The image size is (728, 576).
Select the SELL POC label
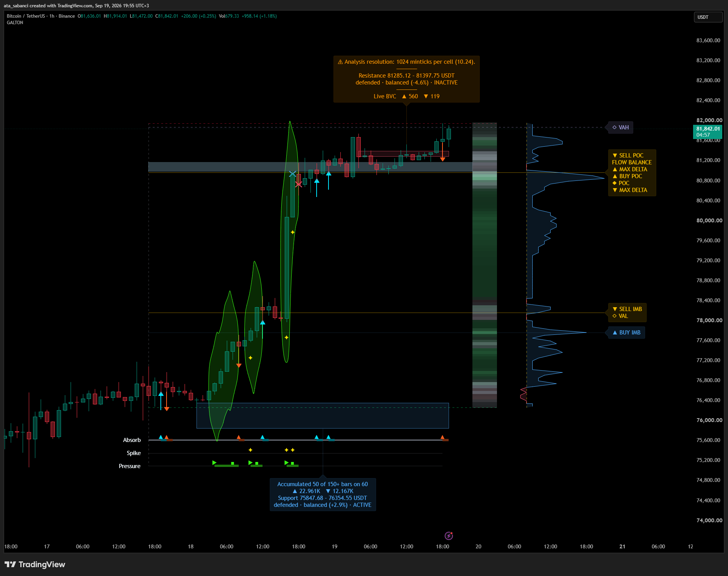(x=628, y=156)
